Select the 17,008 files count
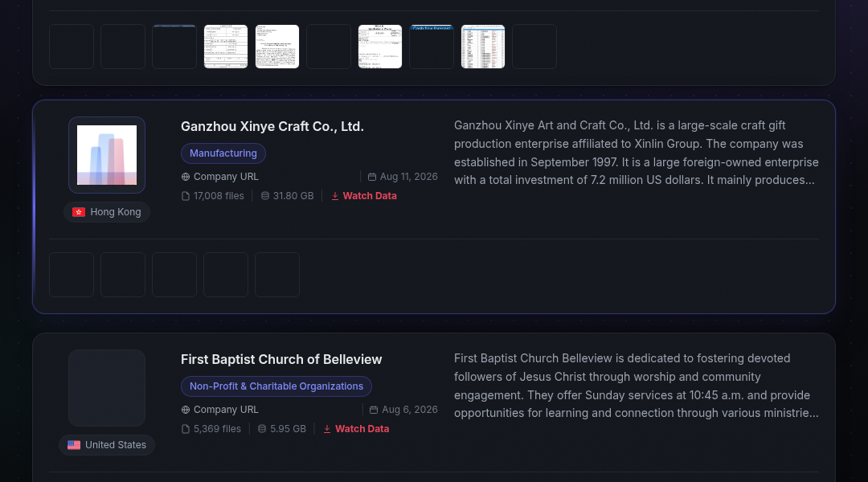 pos(219,196)
